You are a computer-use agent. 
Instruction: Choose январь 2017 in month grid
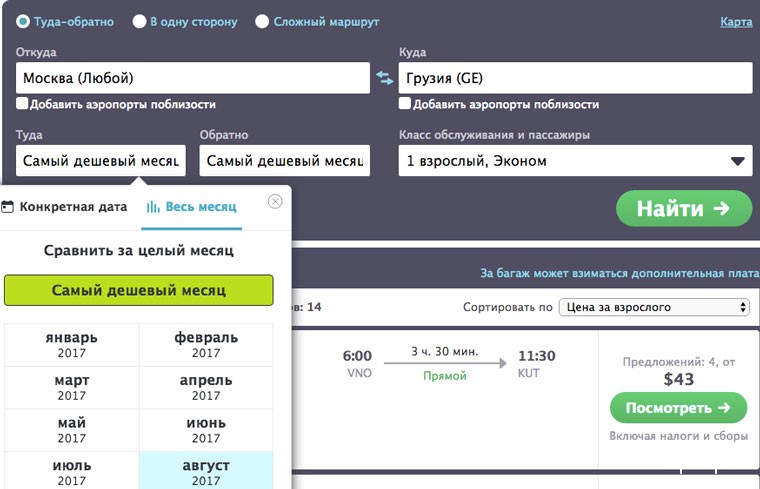click(72, 345)
